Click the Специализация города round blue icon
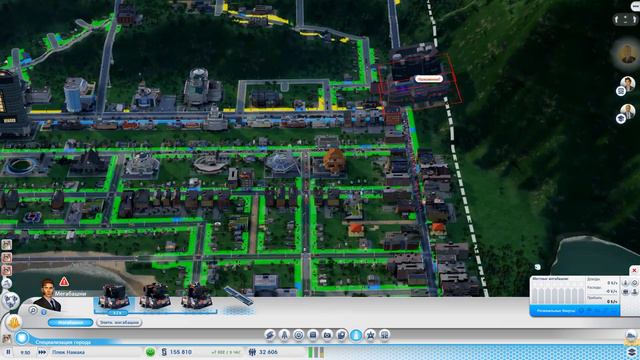 pyautogui.click(x=22, y=338)
